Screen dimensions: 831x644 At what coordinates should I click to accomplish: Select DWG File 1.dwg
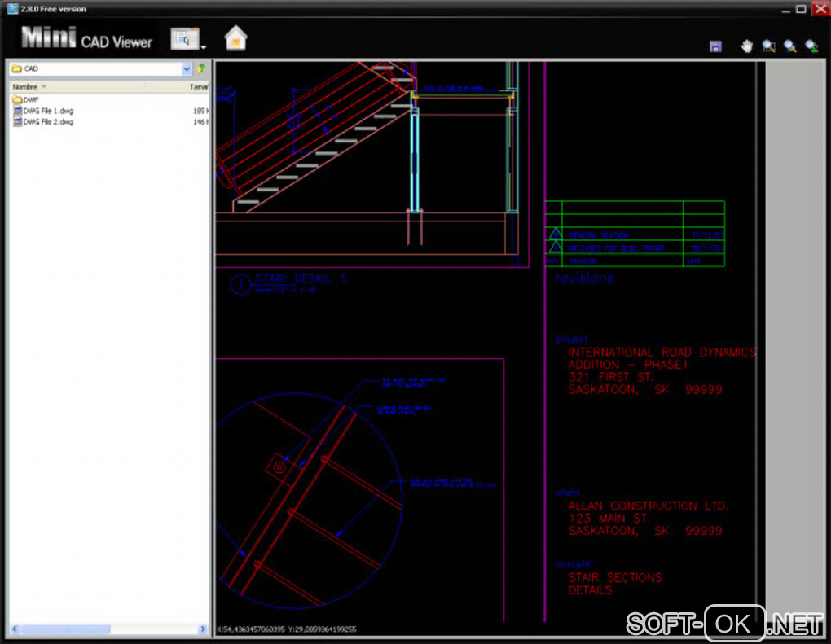coord(48,111)
